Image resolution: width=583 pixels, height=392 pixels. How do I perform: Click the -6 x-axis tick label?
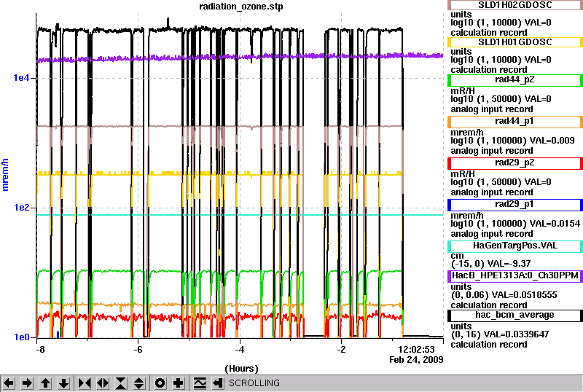[x=138, y=350]
